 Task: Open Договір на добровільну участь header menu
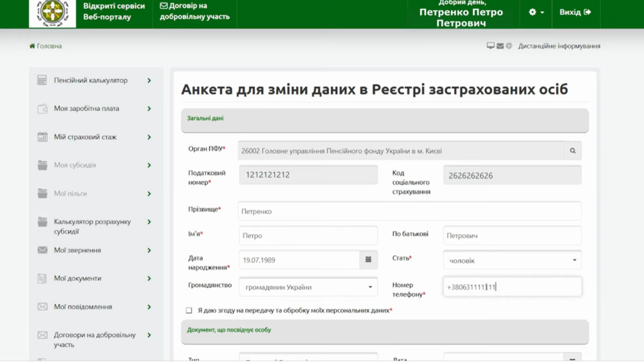click(194, 11)
